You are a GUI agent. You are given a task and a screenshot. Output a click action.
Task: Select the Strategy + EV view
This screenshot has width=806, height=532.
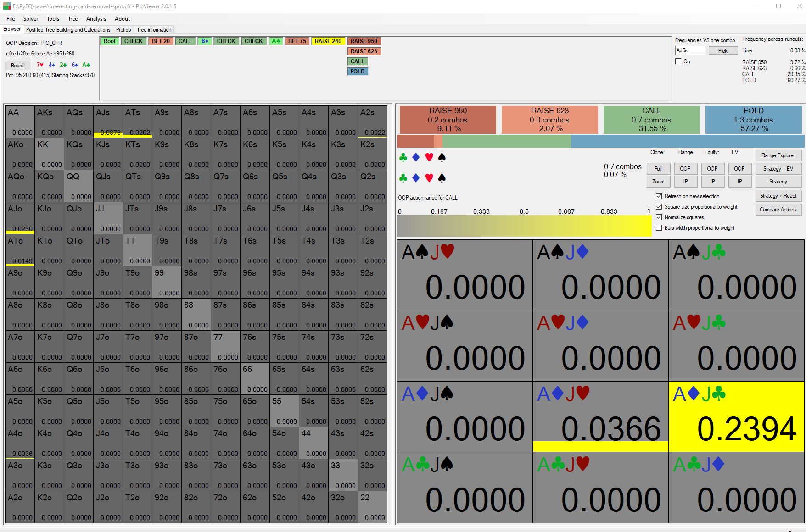pos(778,169)
